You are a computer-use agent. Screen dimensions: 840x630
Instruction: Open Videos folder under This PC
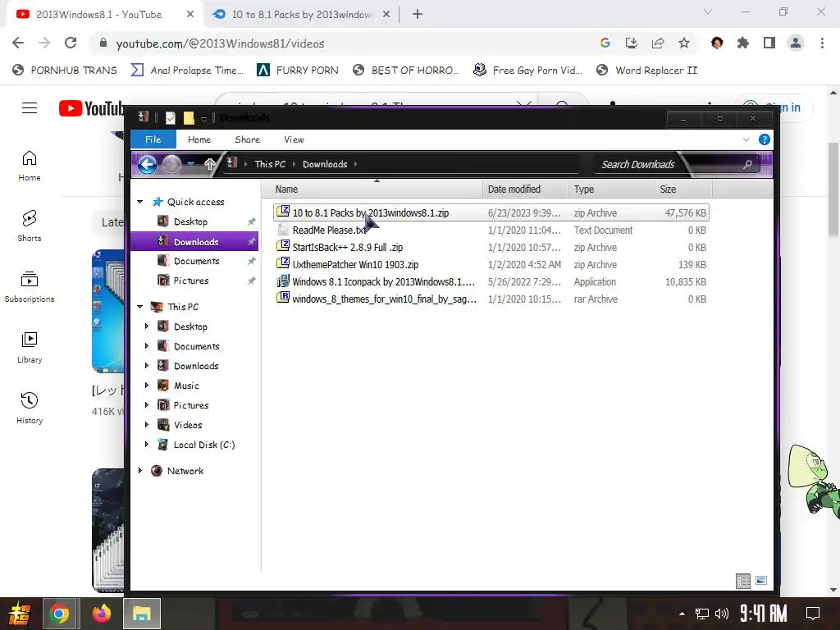pyautogui.click(x=188, y=425)
